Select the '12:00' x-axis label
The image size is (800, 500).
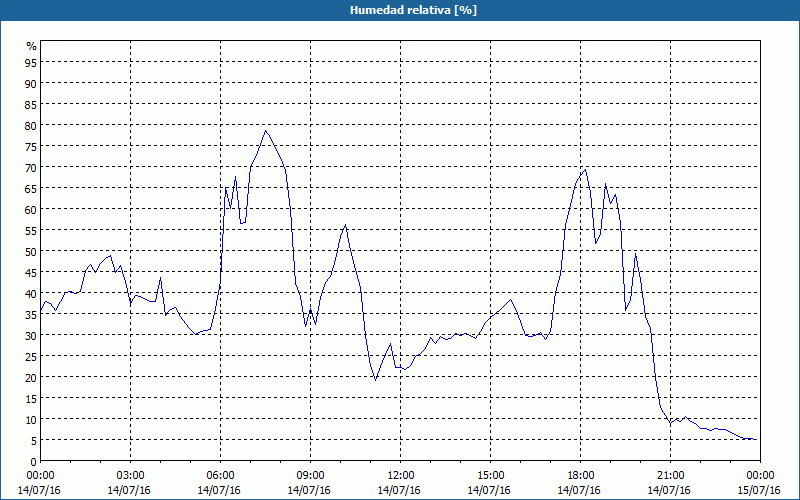tap(401, 476)
